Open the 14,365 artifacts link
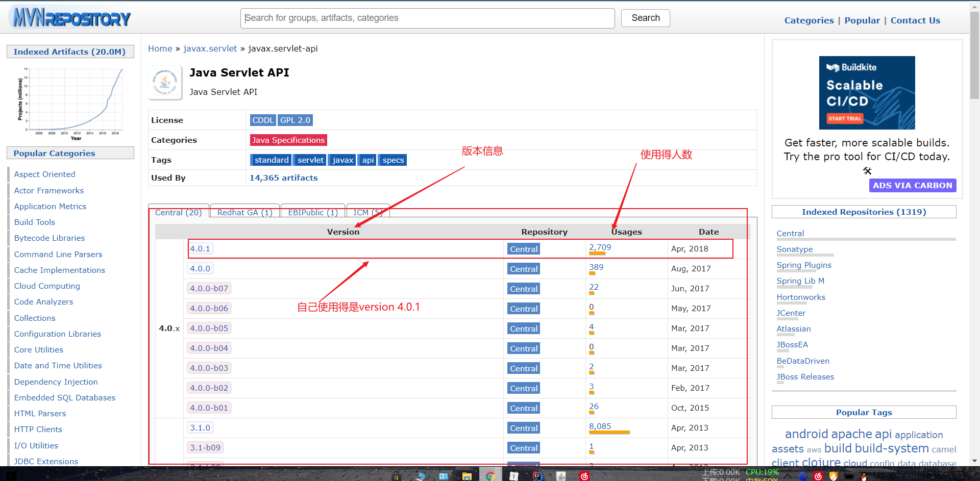980x481 pixels. click(x=283, y=178)
